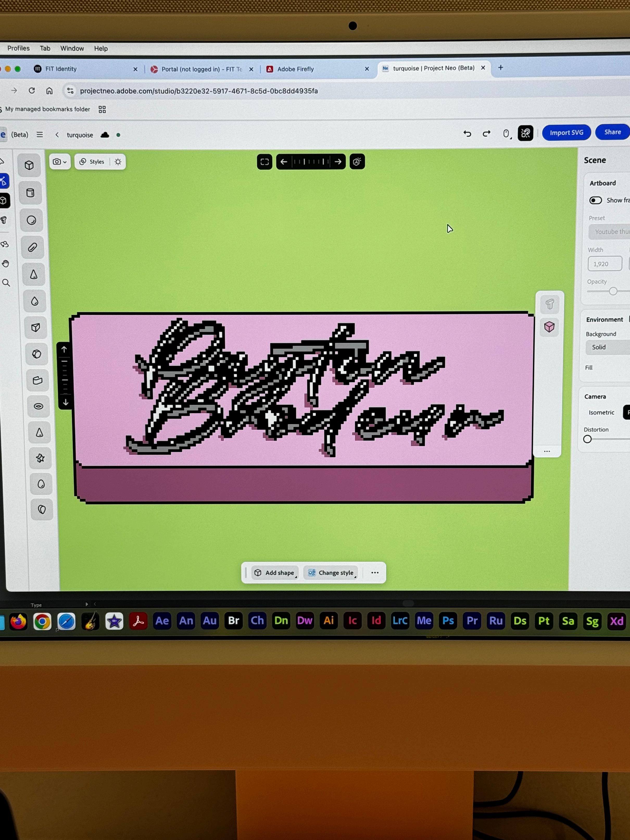Open the camera view dropdown
This screenshot has width=630, height=840.
(60, 162)
